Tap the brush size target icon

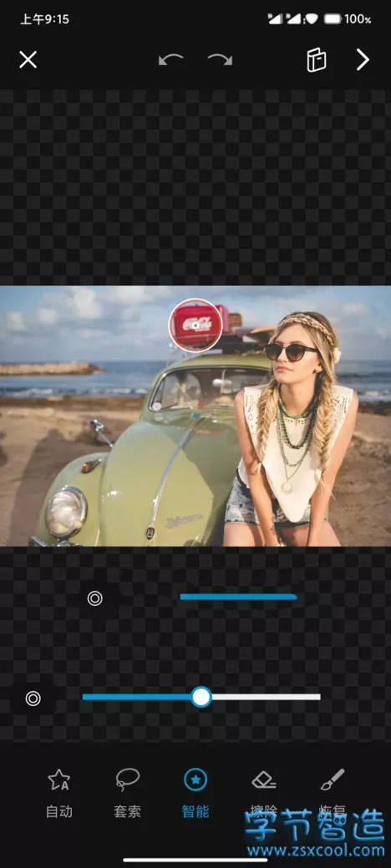(x=33, y=698)
